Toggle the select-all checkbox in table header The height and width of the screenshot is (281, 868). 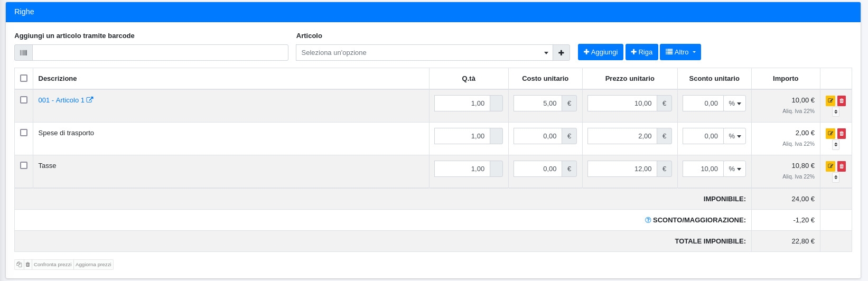point(24,78)
